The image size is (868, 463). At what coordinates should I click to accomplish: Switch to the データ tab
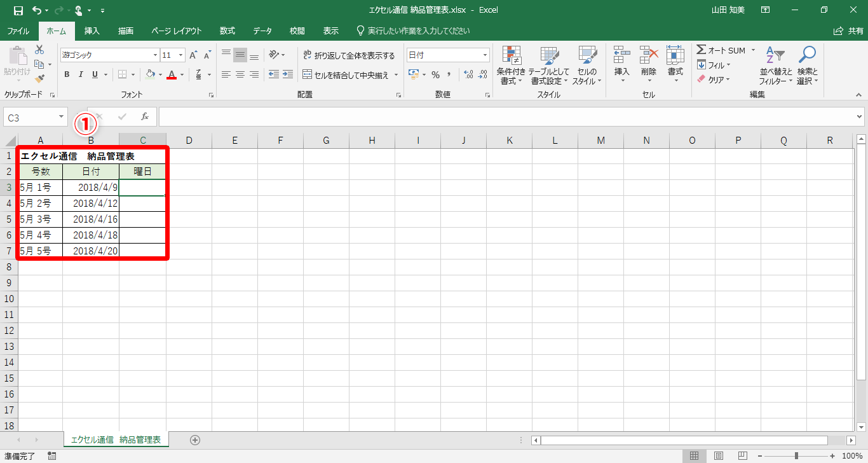(x=262, y=31)
